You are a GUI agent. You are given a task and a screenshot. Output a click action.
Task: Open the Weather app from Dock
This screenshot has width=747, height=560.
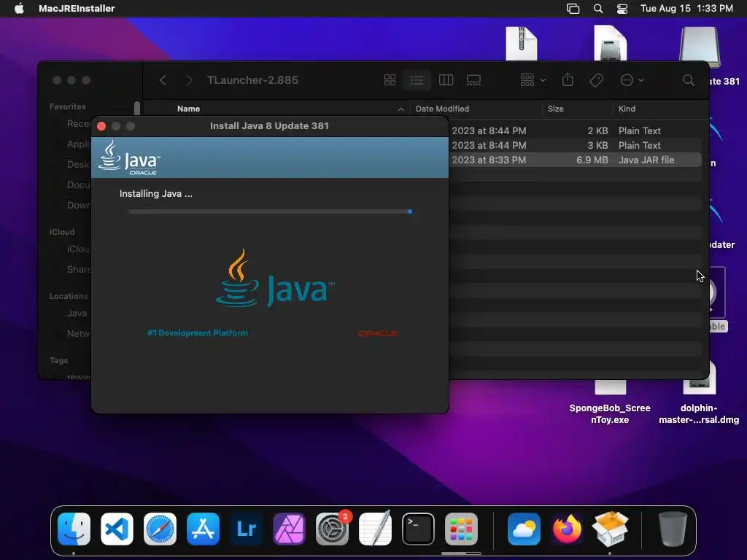click(524, 529)
